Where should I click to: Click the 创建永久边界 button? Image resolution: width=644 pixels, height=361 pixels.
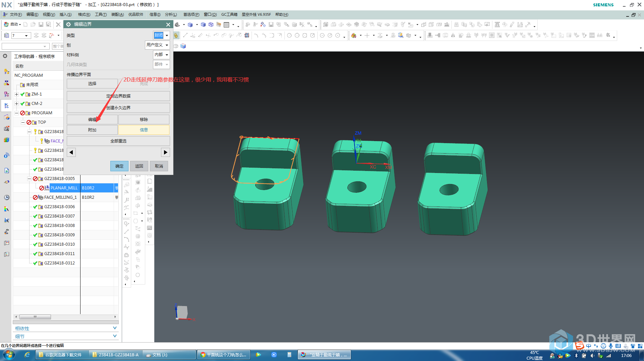click(118, 108)
